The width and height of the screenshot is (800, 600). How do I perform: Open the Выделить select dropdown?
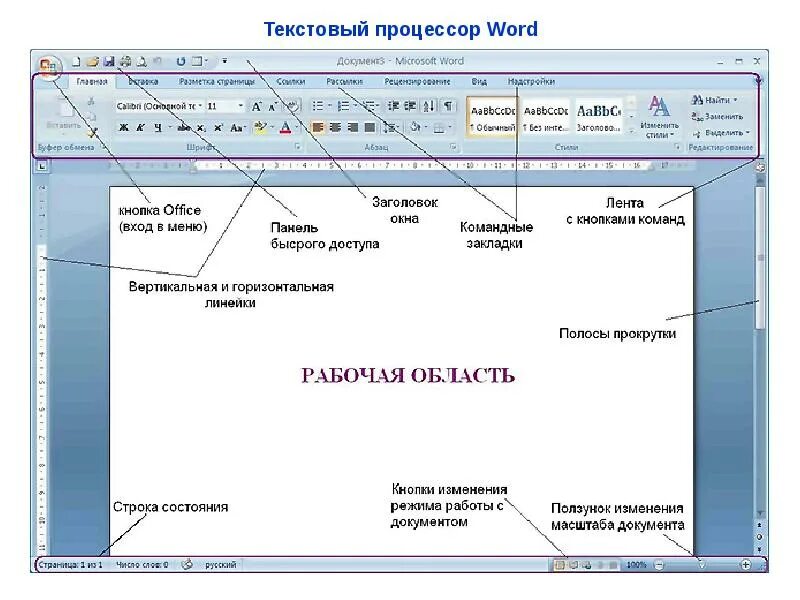[721, 133]
